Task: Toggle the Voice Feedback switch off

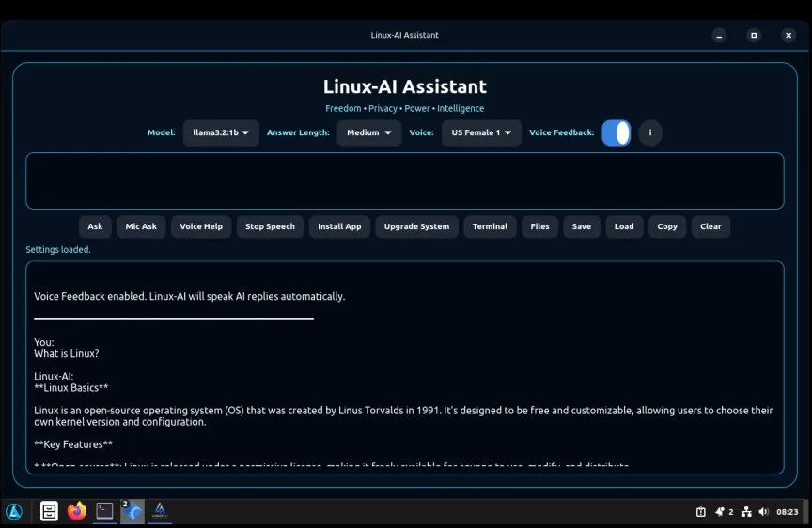Action: (x=617, y=132)
